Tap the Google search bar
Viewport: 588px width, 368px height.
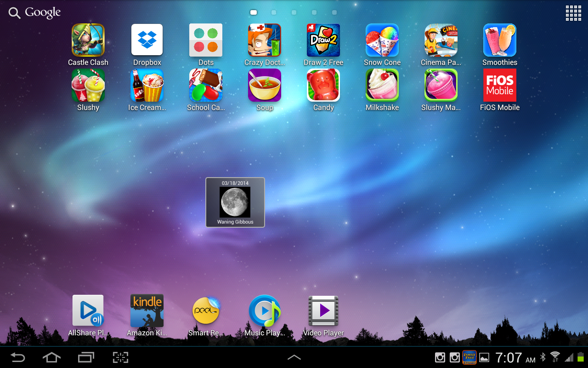[34, 13]
